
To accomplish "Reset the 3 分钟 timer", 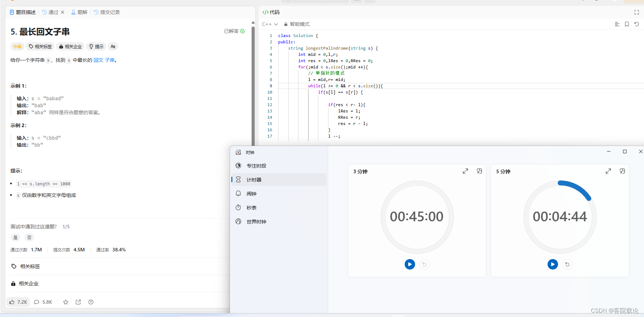I will pos(425,264).
